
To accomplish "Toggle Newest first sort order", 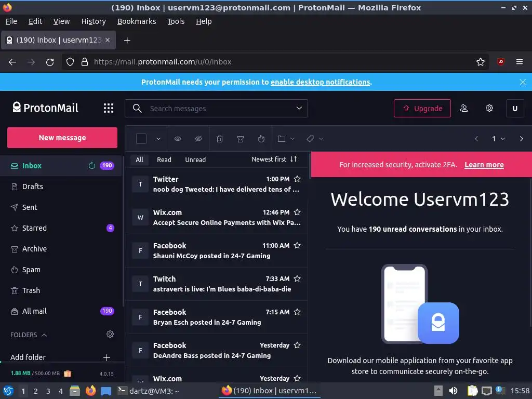I will click(x=274, y=159).
